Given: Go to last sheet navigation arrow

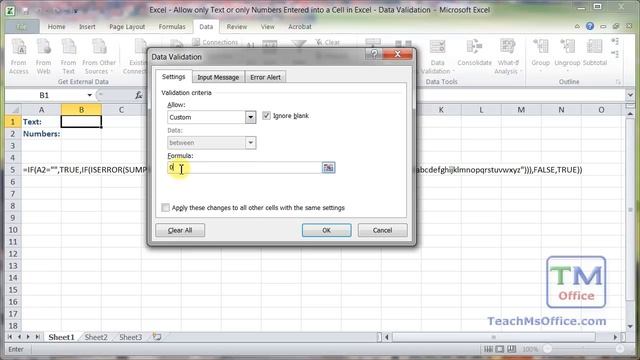Looking at the screenshot, I should click(38, 337).
